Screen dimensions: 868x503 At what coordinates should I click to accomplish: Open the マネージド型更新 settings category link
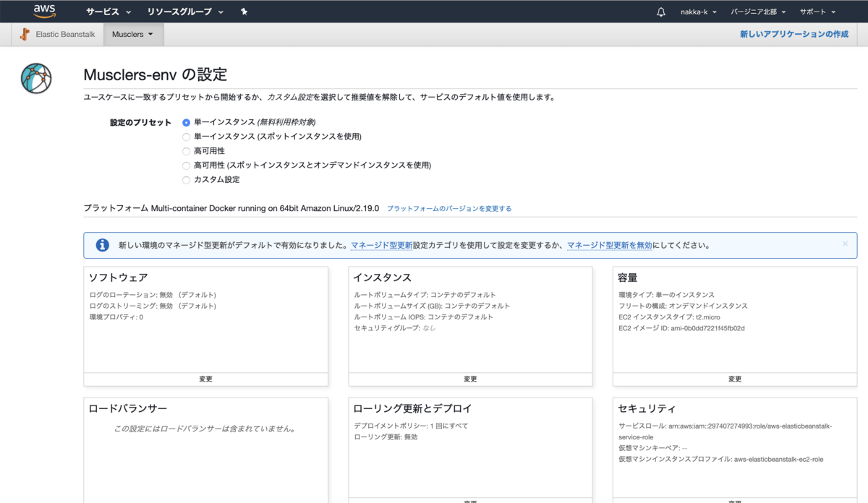click(381, 246)
